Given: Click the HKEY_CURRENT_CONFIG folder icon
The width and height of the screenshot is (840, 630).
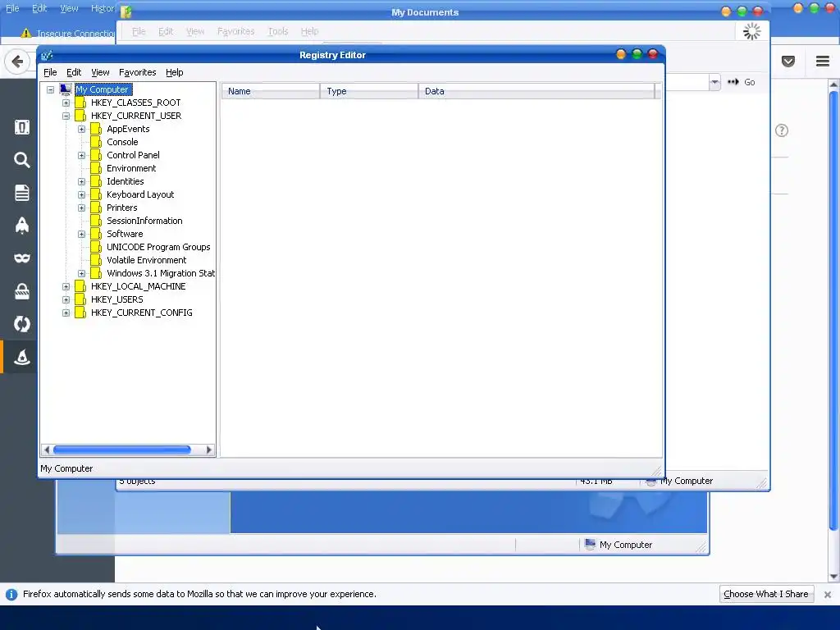Looking at the screenshot, I should coord(80,313).
